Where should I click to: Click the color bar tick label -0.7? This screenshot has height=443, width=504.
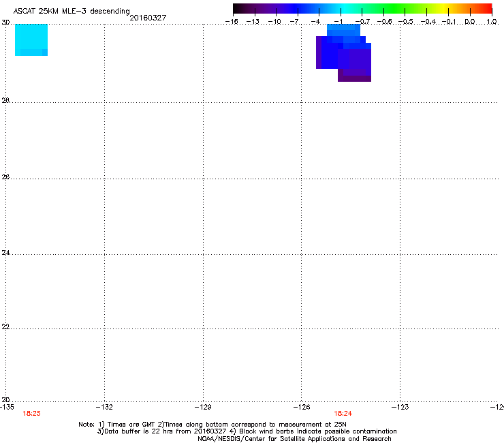coord(362,22)
